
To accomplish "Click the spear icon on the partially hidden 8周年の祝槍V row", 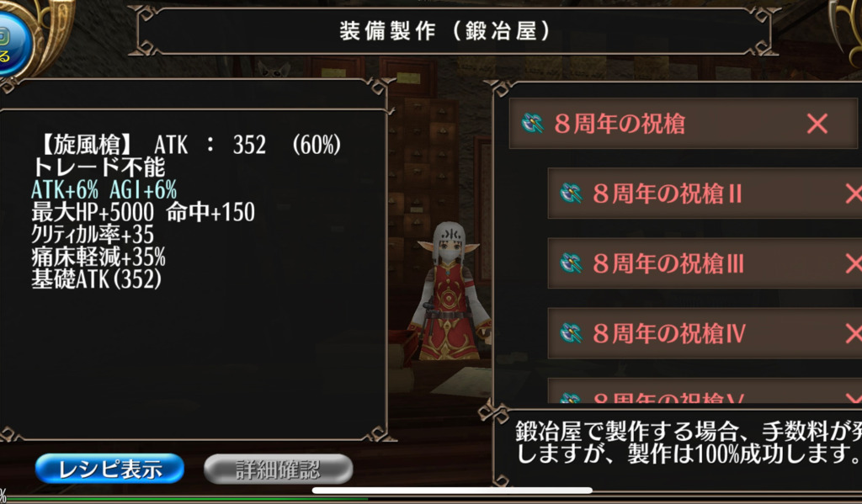I will click(x=571, y=399).
